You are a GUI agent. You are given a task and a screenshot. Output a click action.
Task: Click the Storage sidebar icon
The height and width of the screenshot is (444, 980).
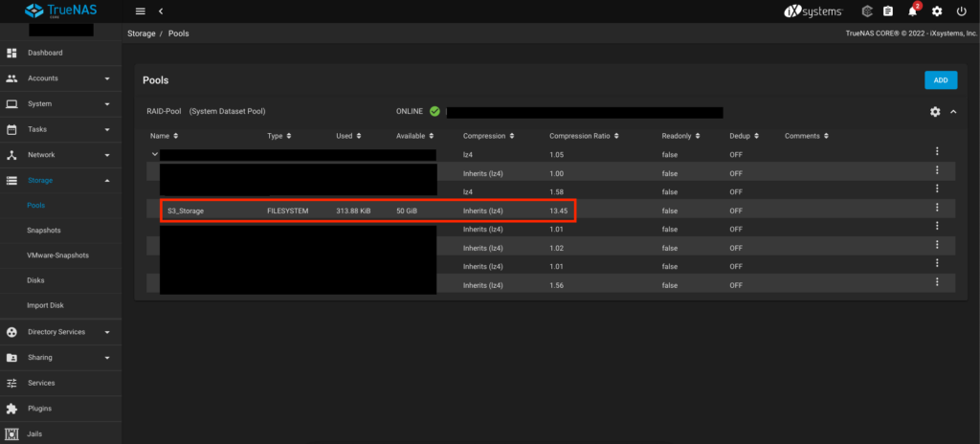[x=11, y=180]
